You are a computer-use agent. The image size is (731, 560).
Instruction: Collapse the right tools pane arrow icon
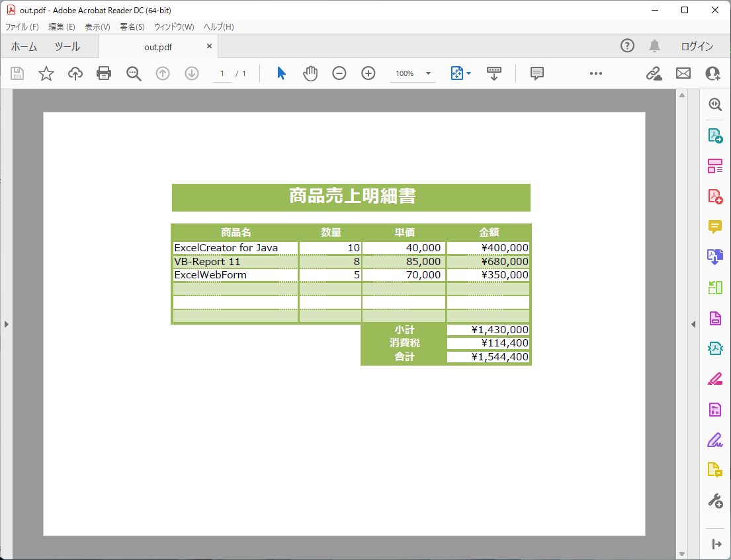point(717,544)
